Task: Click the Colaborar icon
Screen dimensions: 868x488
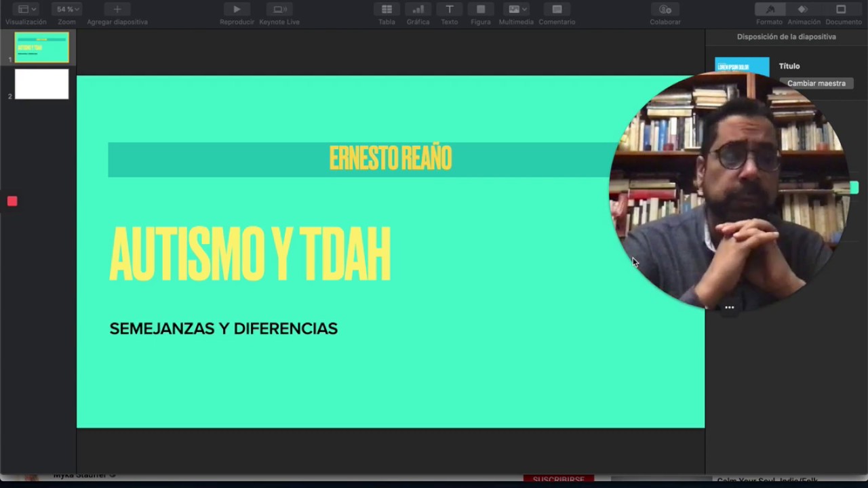Action: pos(665,9)
